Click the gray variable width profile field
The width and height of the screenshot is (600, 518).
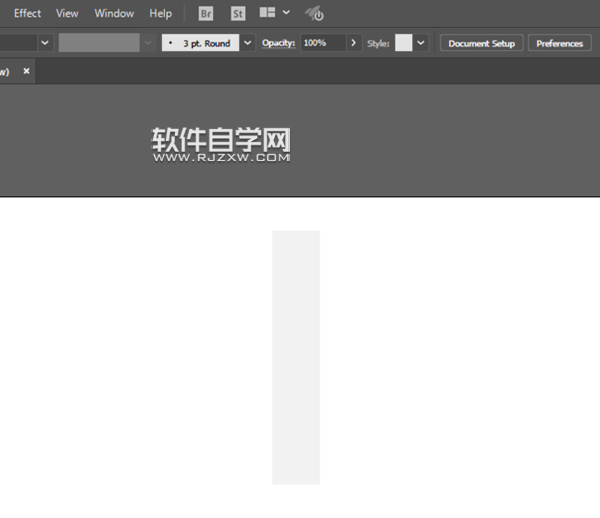[99, 43]
